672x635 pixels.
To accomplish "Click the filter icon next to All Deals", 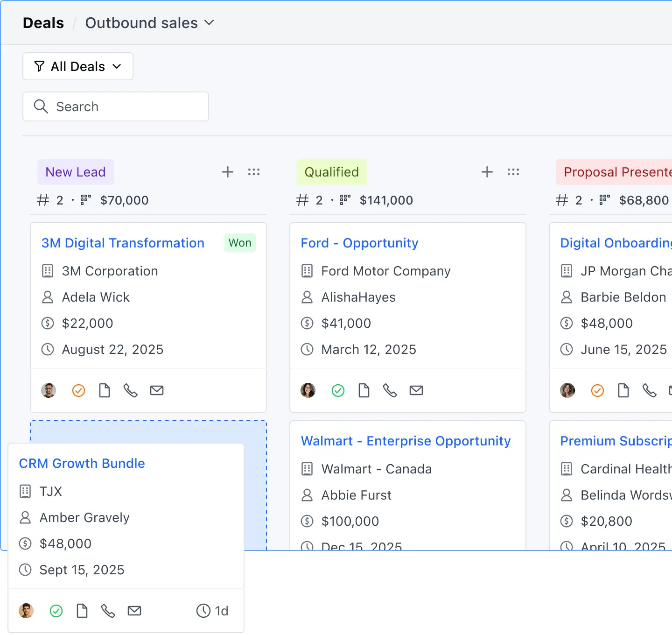I will 40,66.
